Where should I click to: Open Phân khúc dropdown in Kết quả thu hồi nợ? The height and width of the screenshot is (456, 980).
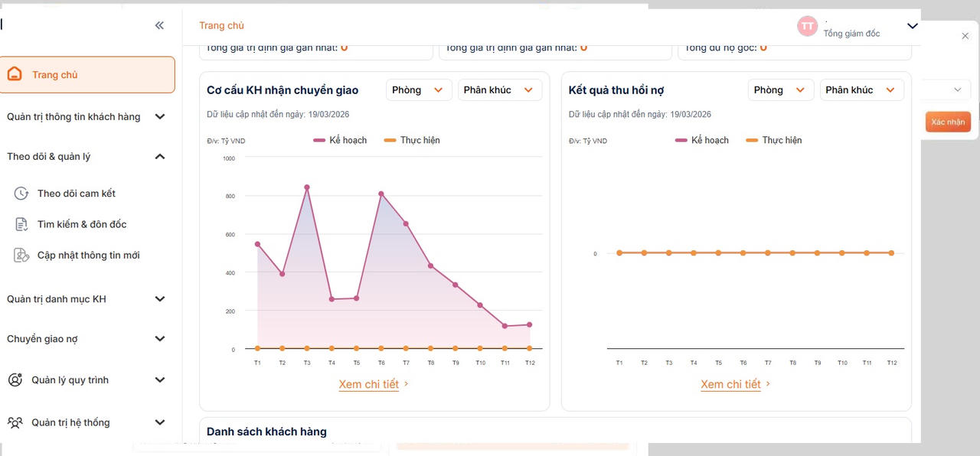[861, 90]
